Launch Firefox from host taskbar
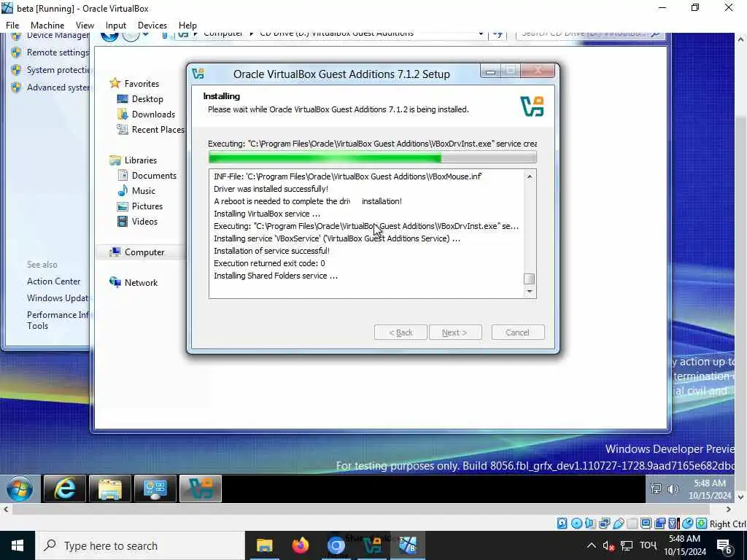This screenshot has width=747, height=560. pyautogui.click(x=300, y=545)
